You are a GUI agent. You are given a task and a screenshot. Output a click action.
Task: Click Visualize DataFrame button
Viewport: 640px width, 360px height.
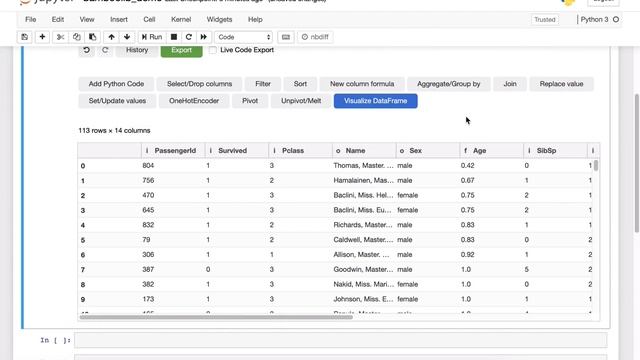[376, 101]
